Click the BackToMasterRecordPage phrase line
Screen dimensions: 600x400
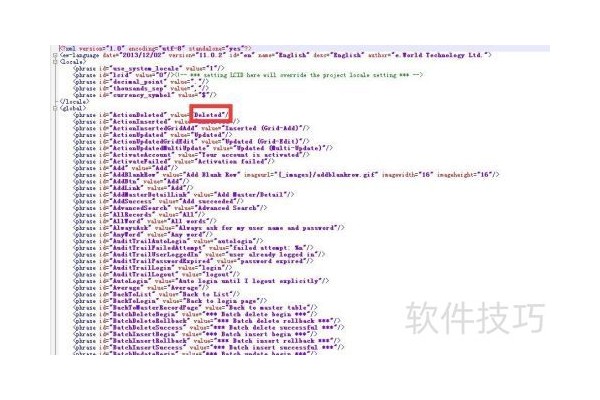coord(195,308)
